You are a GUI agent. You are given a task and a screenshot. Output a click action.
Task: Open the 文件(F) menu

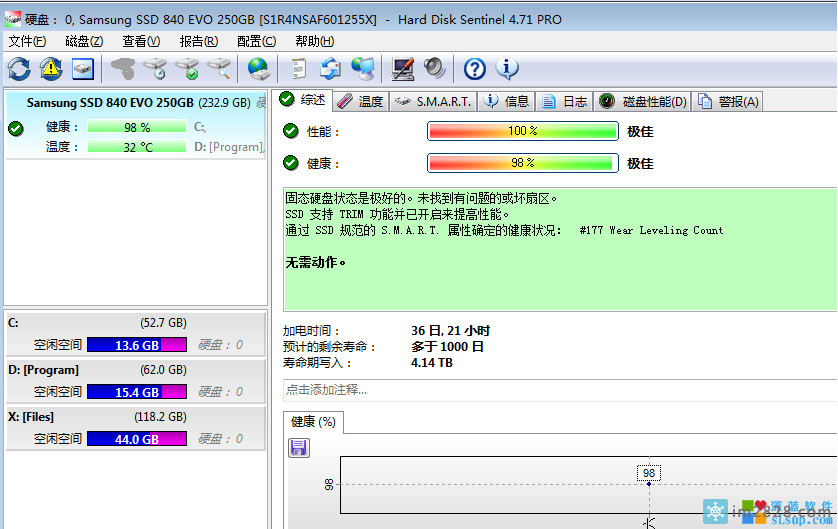27,41
